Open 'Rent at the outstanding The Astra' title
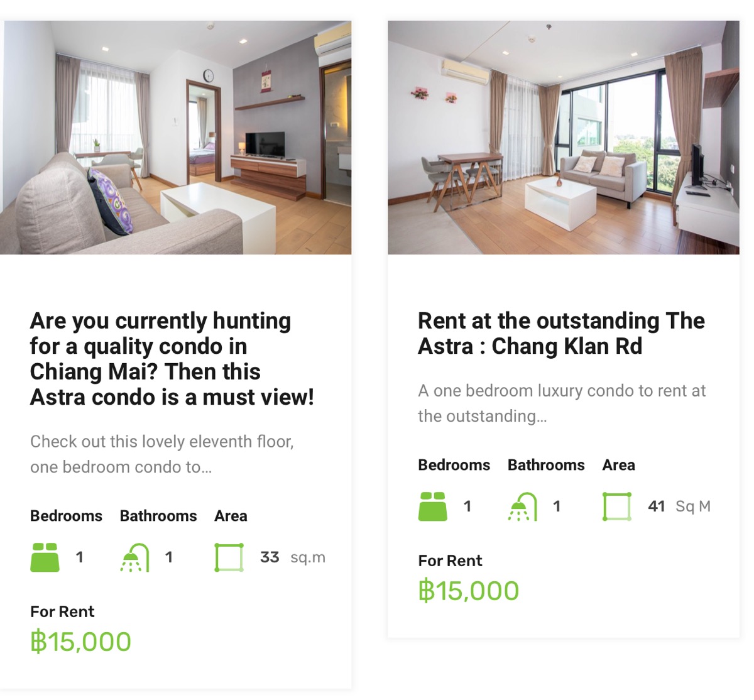 (x=561, y=333)
